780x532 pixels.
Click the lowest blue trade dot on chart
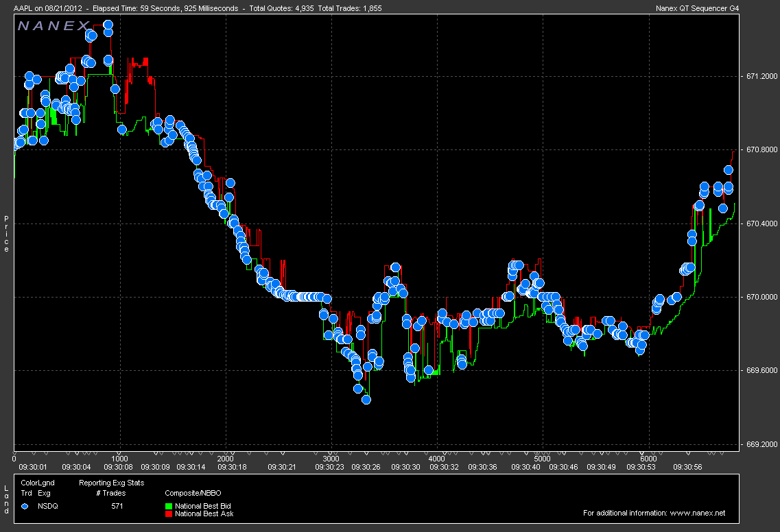pos(366,399)
